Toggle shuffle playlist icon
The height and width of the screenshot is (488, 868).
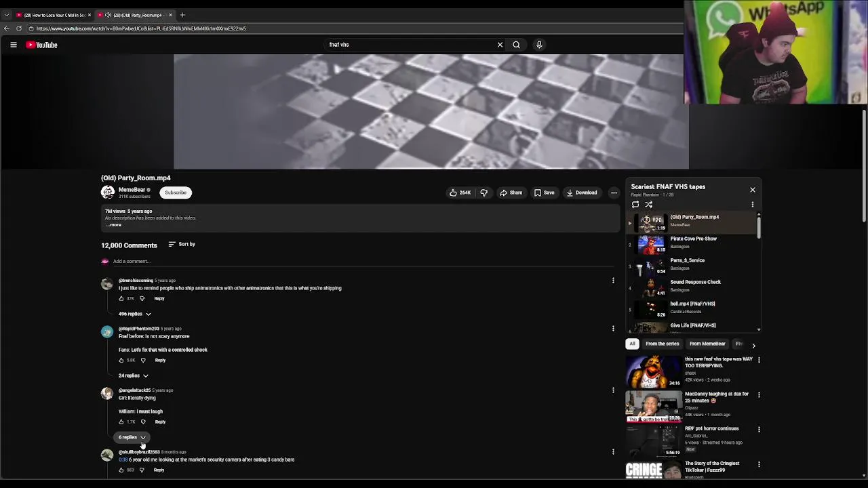[x=649, y=204]
